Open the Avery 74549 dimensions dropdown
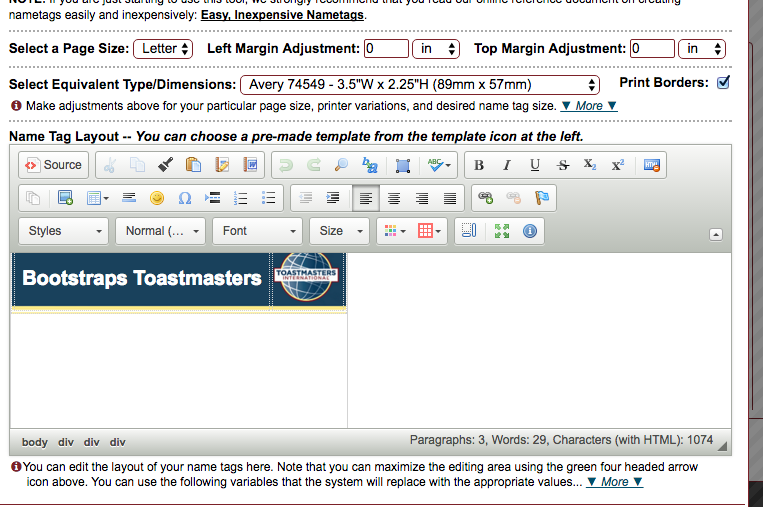Screen dimensions: 763x507 coord(420,85)
